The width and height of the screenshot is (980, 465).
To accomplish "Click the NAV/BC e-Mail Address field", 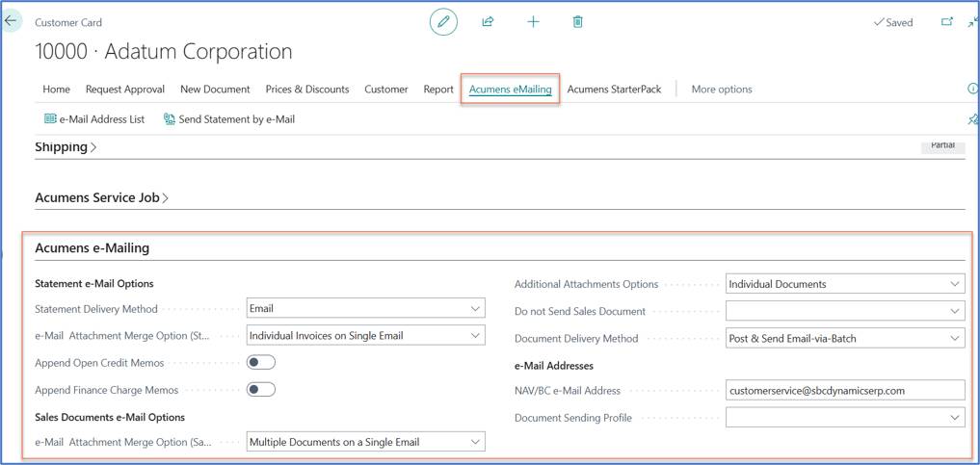I will 845,390.
